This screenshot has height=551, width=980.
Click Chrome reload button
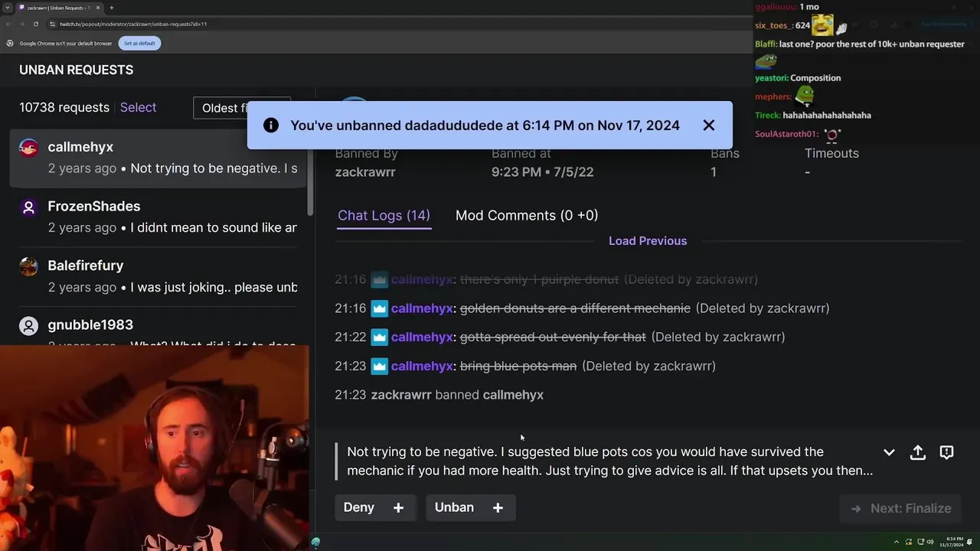coord(35,24)
